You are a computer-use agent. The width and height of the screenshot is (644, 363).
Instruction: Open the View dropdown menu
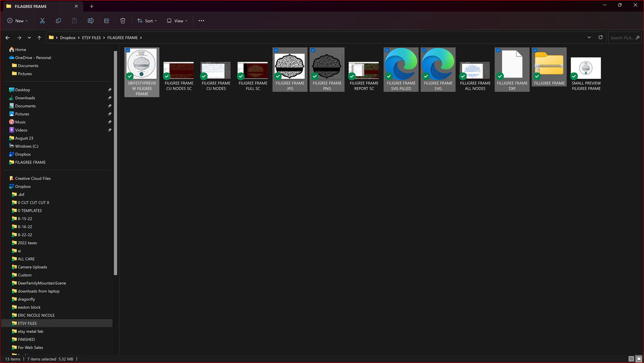(x=177, y=20)
